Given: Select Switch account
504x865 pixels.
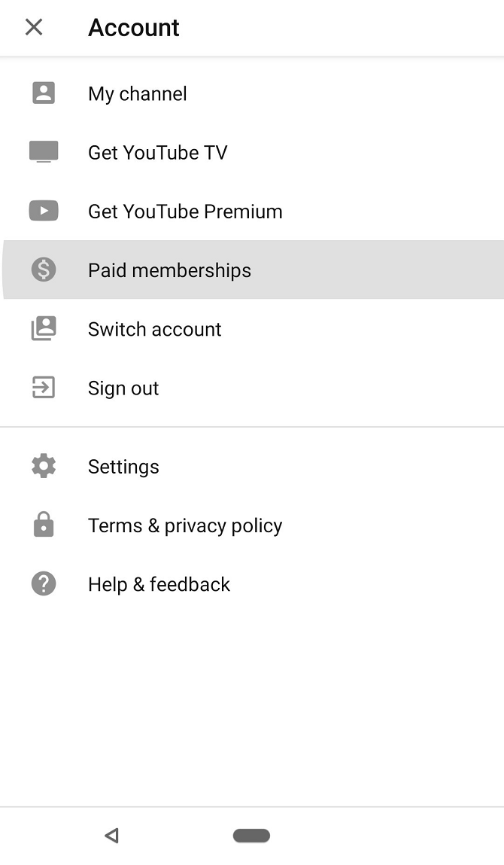Looking at the screenshot, I should click(x=154, y=328).
